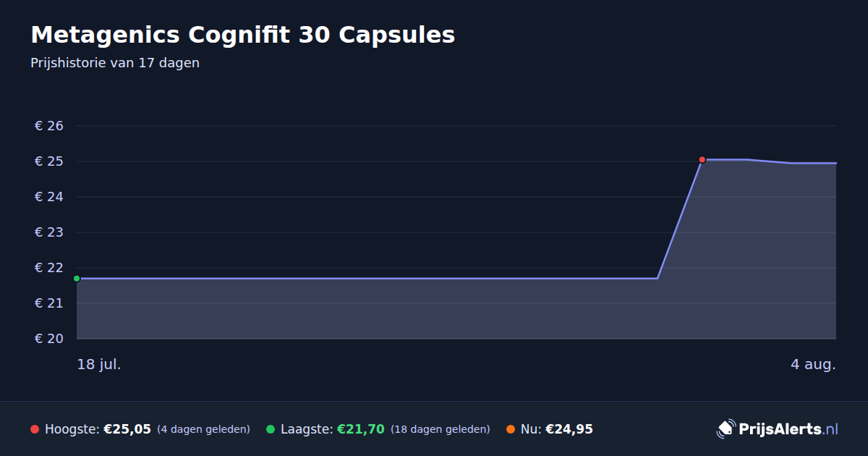The image size is (868, 456).
Task: Click the 4 aug. end date label
Action: (x=813, y=364)
